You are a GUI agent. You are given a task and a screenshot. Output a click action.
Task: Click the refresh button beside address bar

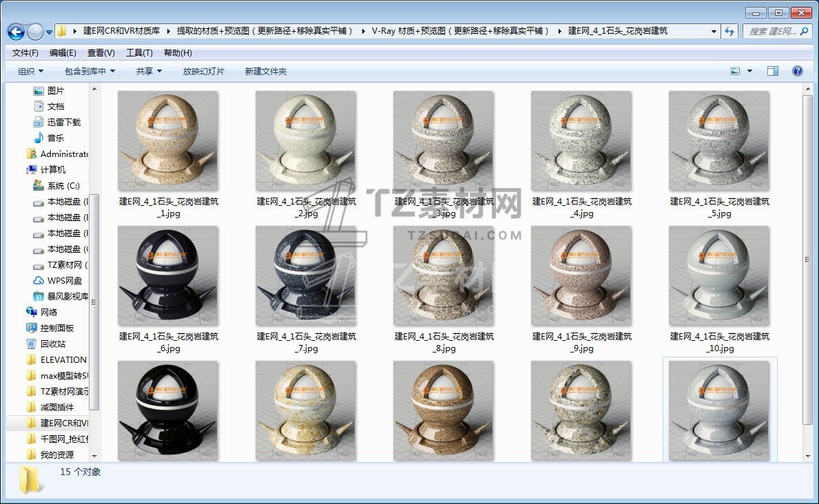click(x=729, y=32)
